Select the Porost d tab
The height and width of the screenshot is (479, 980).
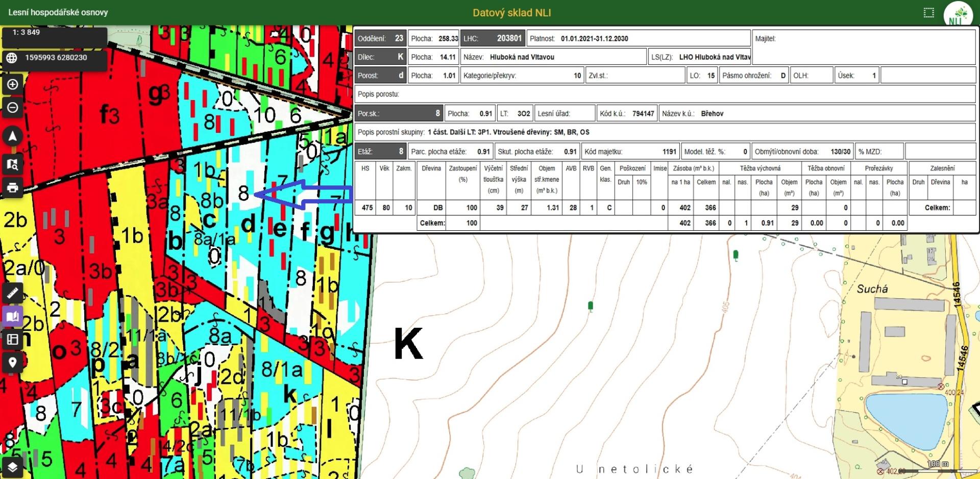(x=380, y=76)
